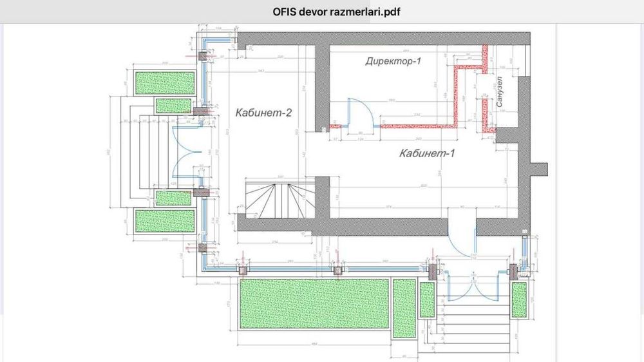Click the 'OFIS devor razmerlari.pdf' title
This screenshot has width=644, height=362.
click(x=336, y=12)
